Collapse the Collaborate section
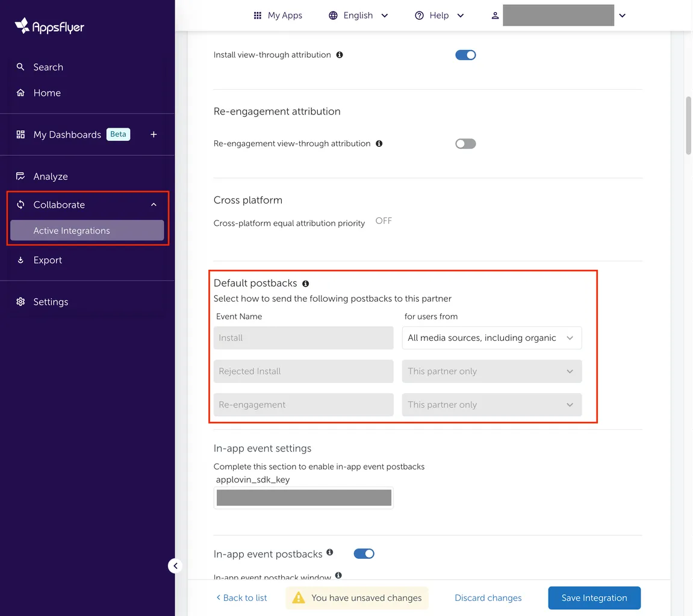693x616 pixels. click(x=153, y=205)
